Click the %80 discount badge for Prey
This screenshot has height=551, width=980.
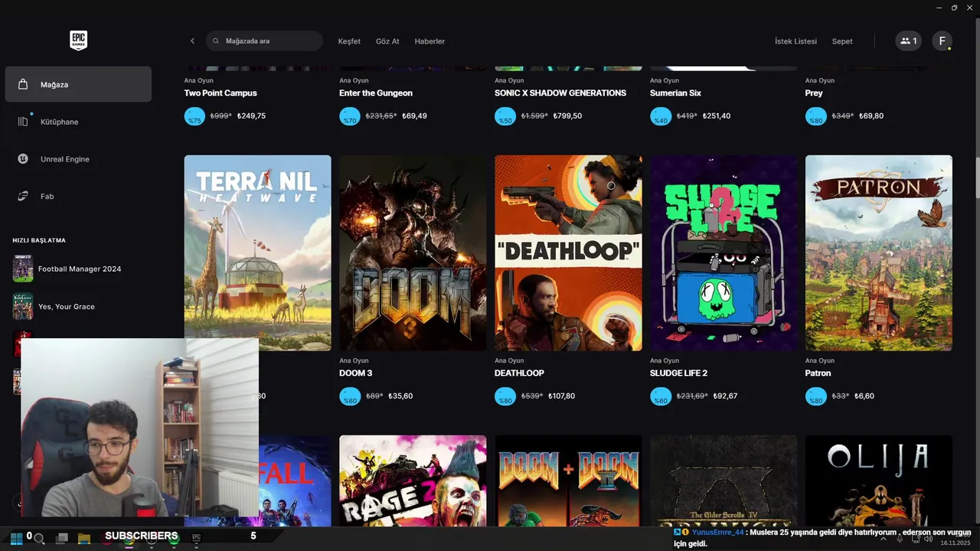pyautogui.click(x=815, y=116)
